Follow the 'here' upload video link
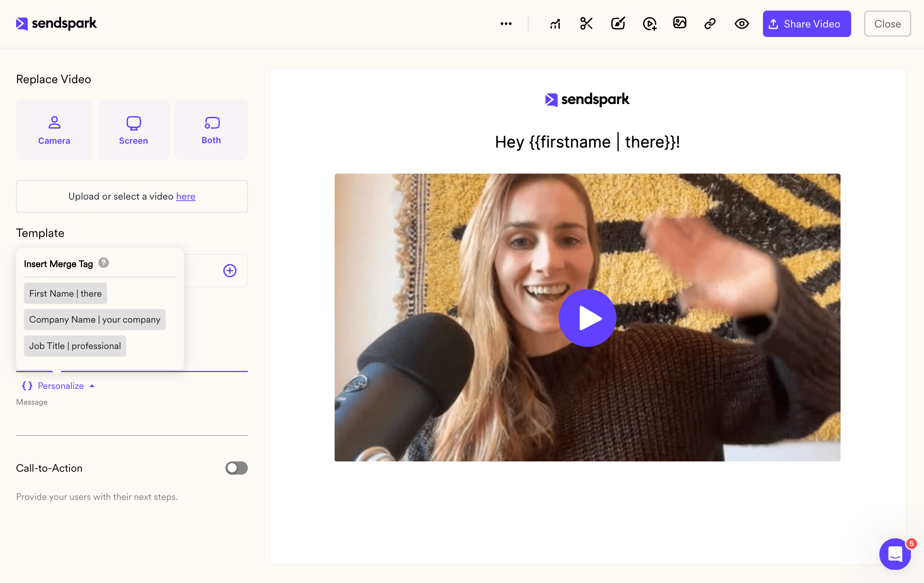924x583 pixels. (186, 196)
